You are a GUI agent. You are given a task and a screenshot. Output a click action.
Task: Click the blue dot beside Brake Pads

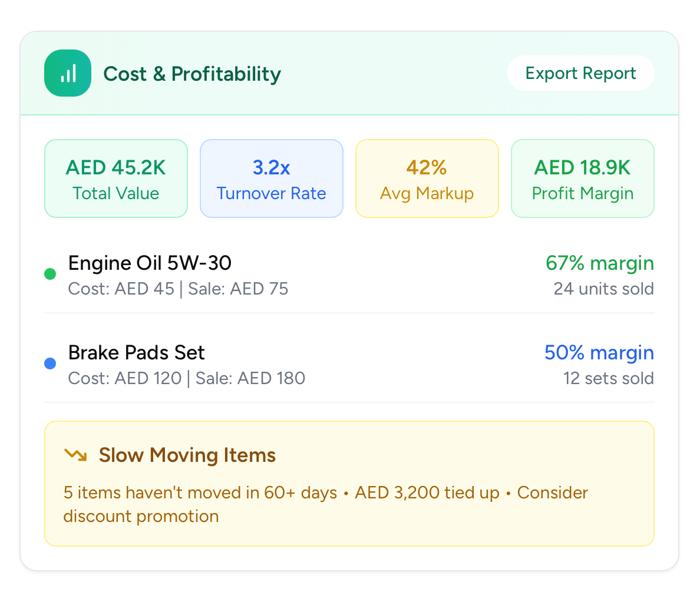[x=51, y=363]
